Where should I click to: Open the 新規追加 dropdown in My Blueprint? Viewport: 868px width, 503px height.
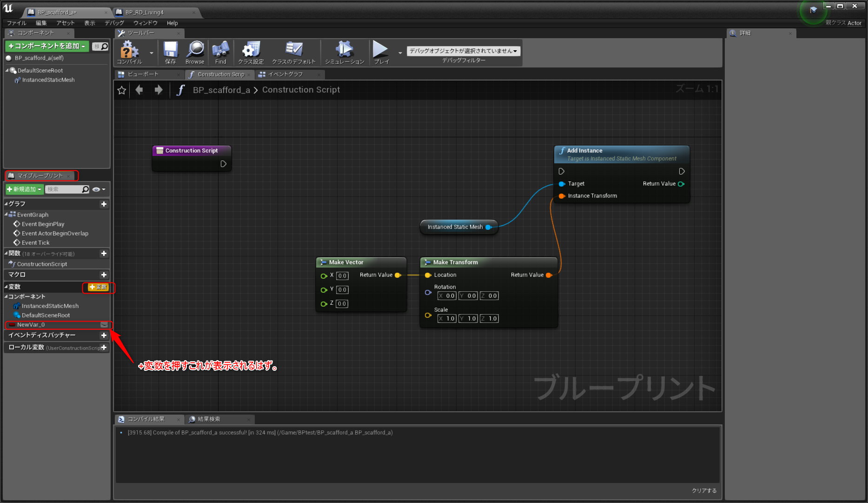click(x=25, y=189)
